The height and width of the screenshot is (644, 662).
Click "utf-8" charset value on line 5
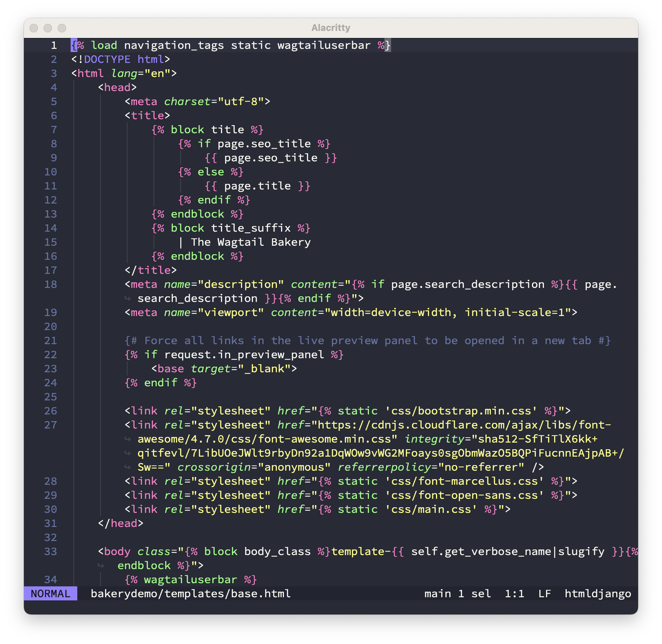[x=241, y=102]
